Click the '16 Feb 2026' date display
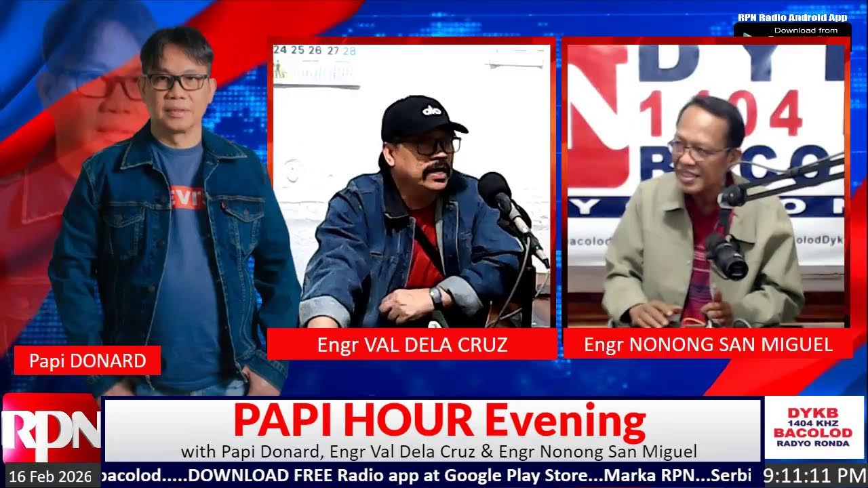The height and width of the screenshot is (488, 868). click(51, 476)
